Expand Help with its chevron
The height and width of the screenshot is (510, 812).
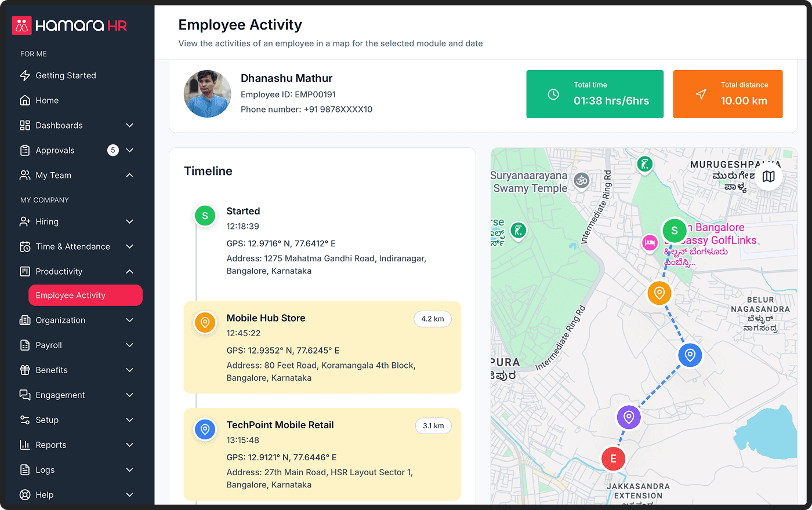pyautogui.click(x=130, y=494)
